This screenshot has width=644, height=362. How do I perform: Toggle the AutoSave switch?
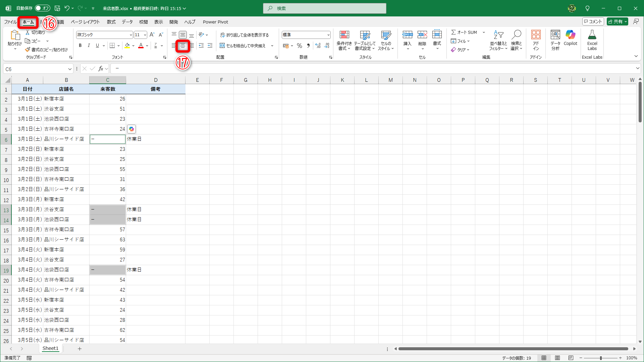(x=43, y=8)
